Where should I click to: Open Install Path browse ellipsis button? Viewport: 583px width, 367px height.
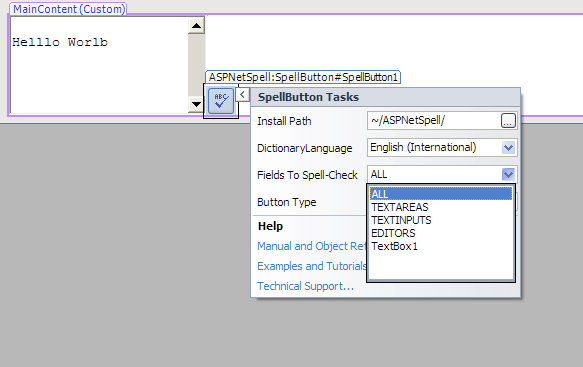(x=508, y=120)
